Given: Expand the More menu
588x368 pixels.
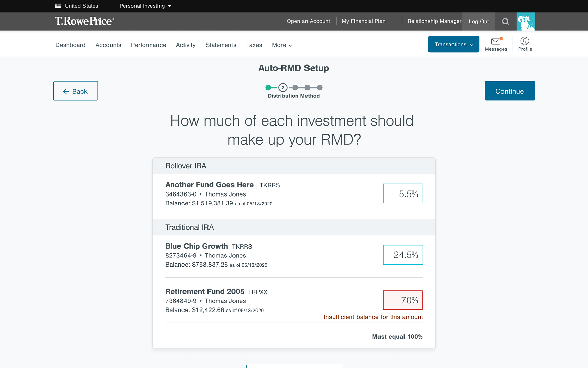Looking at the screenshot, I should pyautogui.click(x=282, y=45).
